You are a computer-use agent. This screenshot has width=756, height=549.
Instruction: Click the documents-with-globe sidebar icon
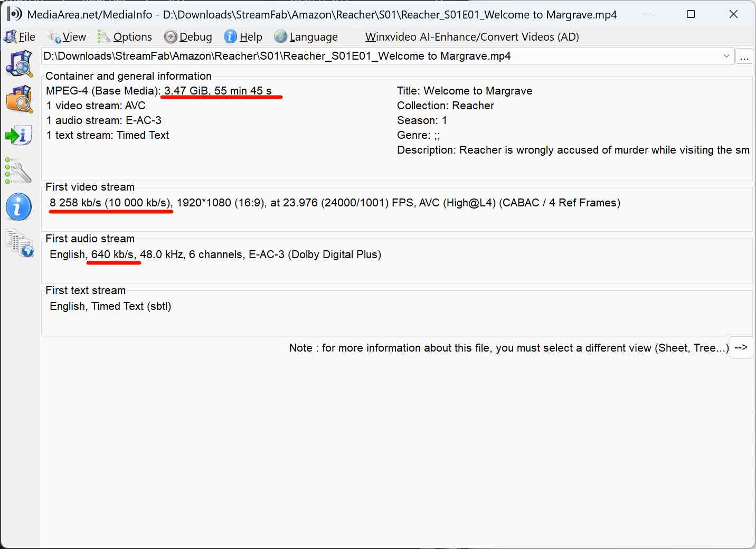click(x=19, y=243)
